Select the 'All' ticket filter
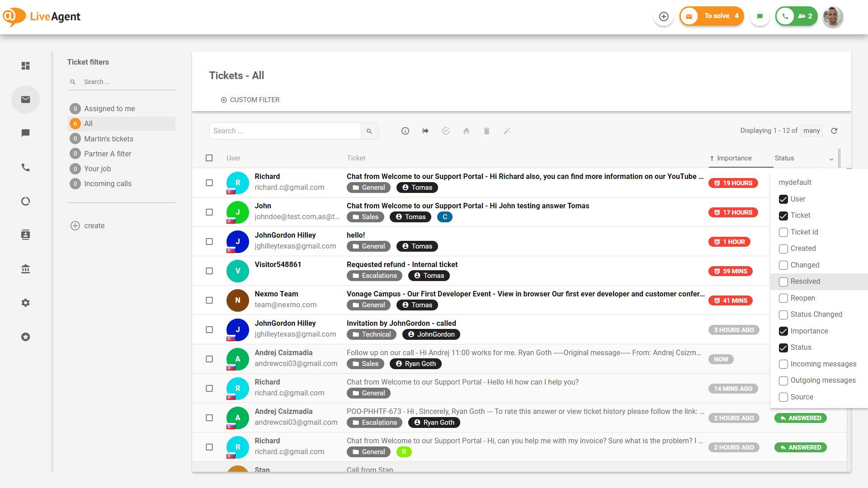This screenshot has width=868, height=488. (x=121, y=123)
